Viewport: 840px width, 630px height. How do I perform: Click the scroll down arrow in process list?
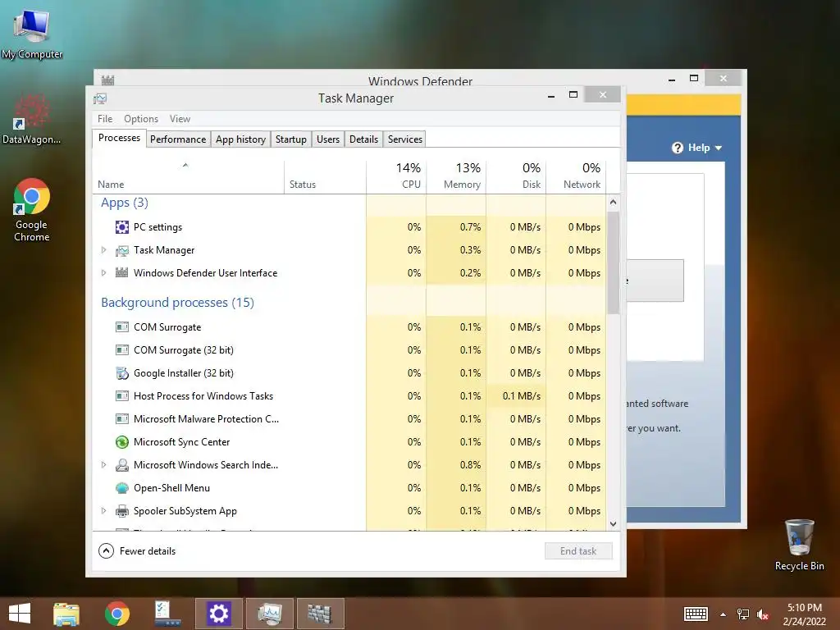(x=614, y=524)
